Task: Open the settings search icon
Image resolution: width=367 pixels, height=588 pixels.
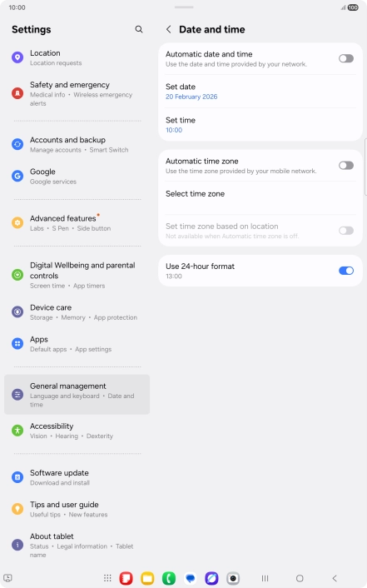Action: tap(139, 29)
